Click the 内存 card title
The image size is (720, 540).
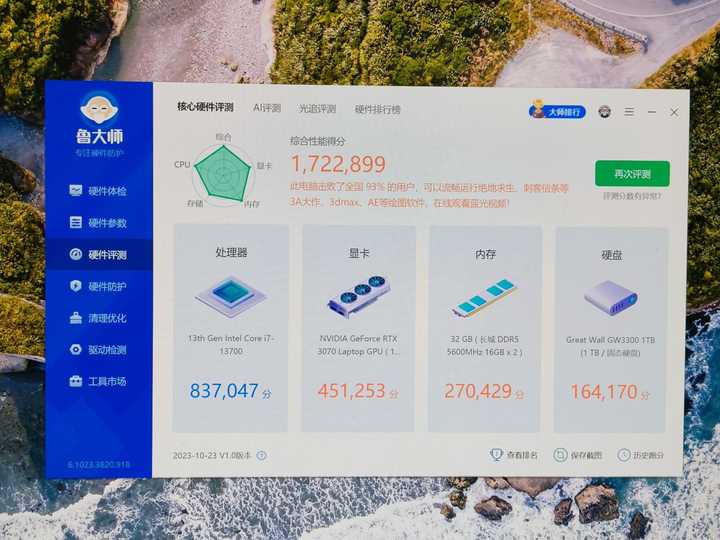(485, 254)
